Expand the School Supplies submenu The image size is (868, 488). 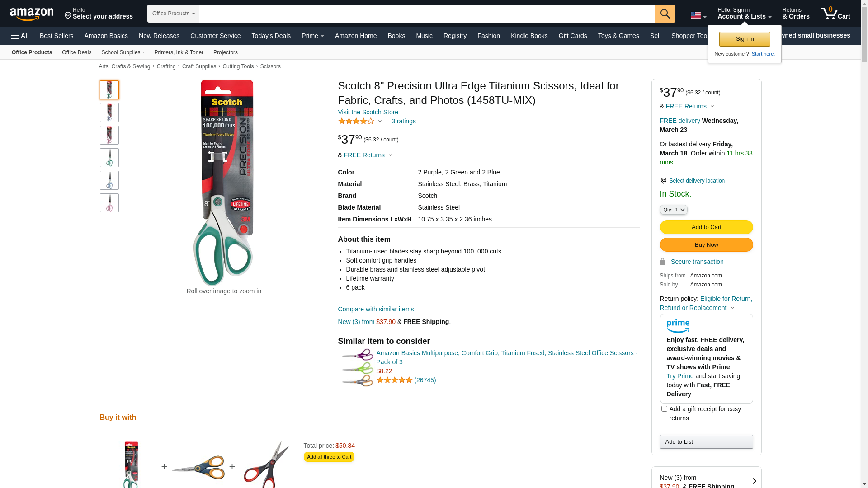[123, 52]
